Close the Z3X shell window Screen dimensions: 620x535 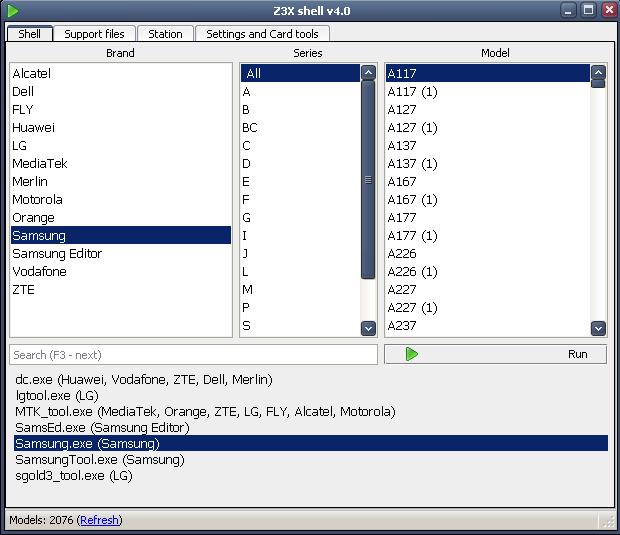[609, 10]
